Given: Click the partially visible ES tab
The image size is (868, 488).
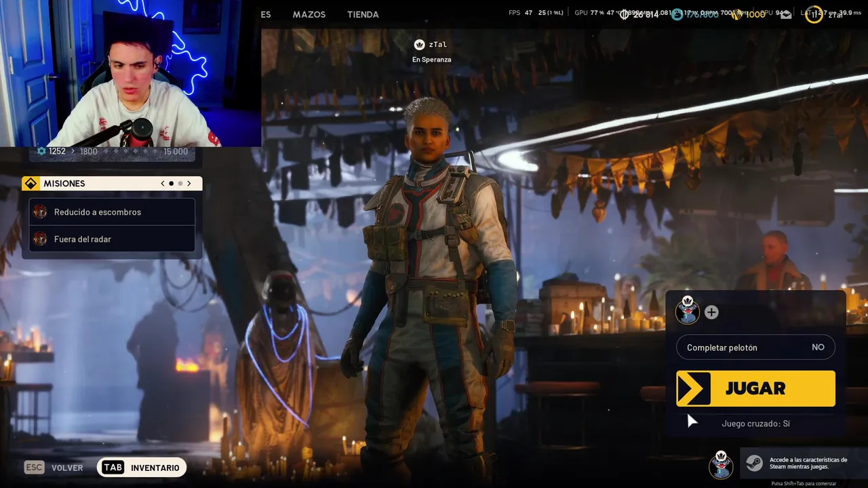Looking at the screenshot, I should click(266, 14).
